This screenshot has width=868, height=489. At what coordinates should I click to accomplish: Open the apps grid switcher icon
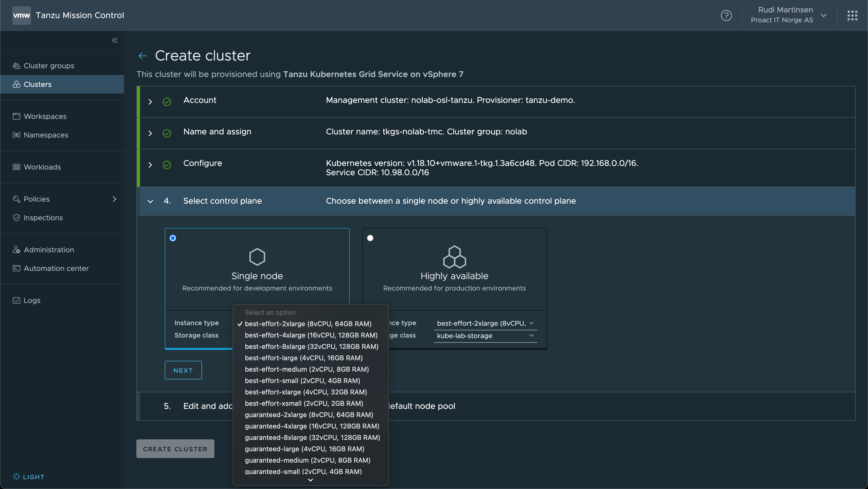click(x=852, y=15)
